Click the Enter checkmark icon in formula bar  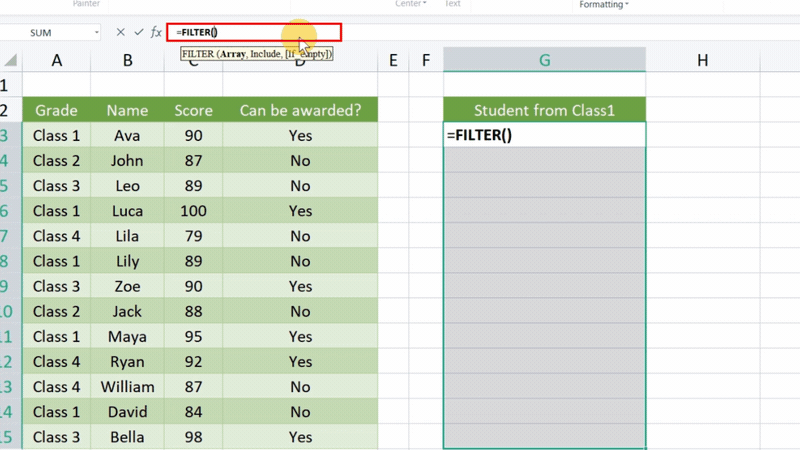[137, 33]
